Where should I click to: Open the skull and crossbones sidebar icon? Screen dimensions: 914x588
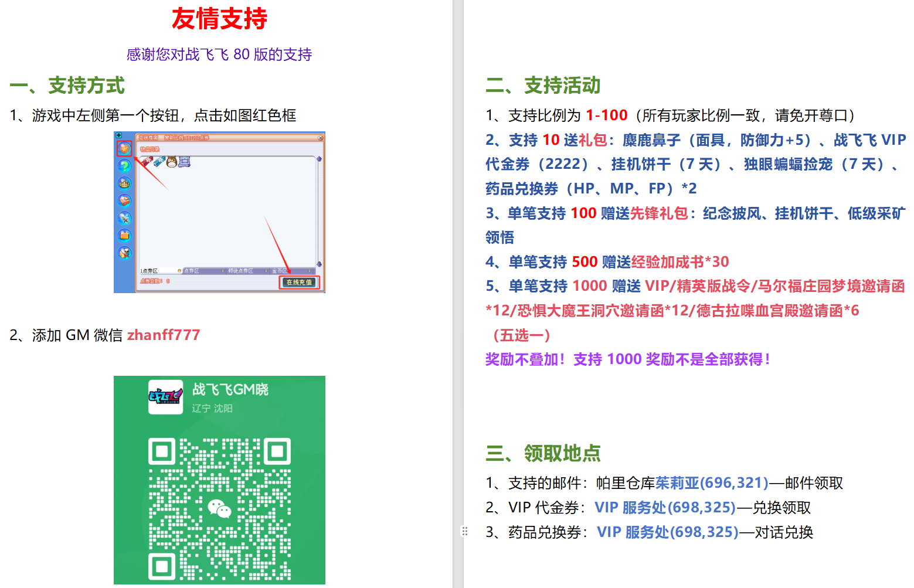click(x=124, y=253)
